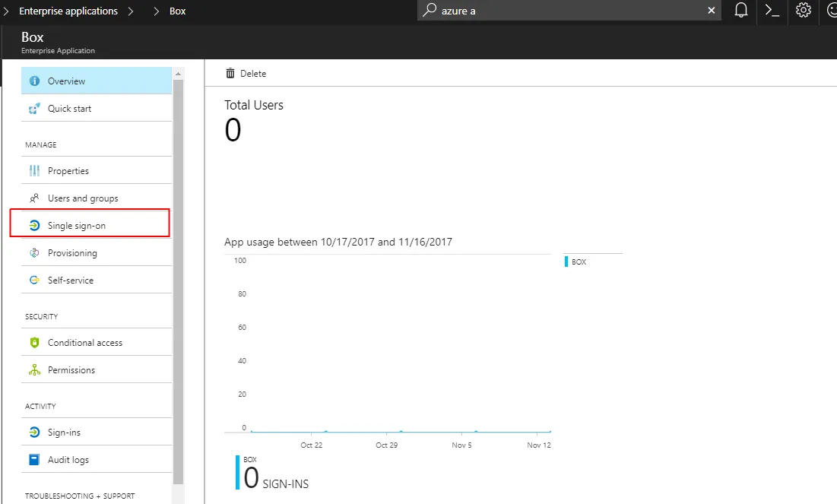The height and width of the screenshot is (504, 837).
Task: Click the Audit logs book icon
Action: (34, 460)
